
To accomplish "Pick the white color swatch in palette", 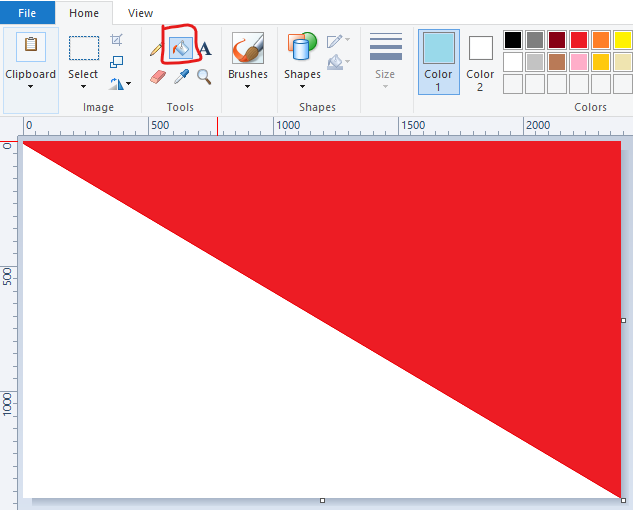I will click(513, 62).
